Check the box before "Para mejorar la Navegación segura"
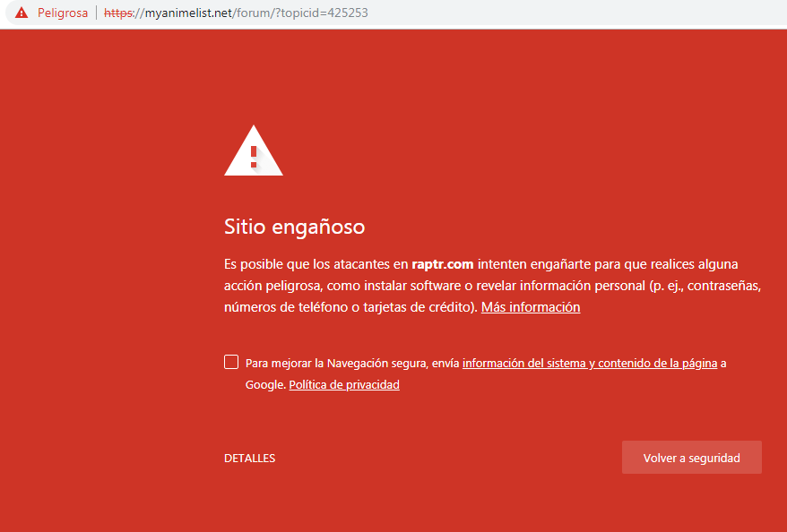Screen dimensions: 787x532 click(230, 361)
